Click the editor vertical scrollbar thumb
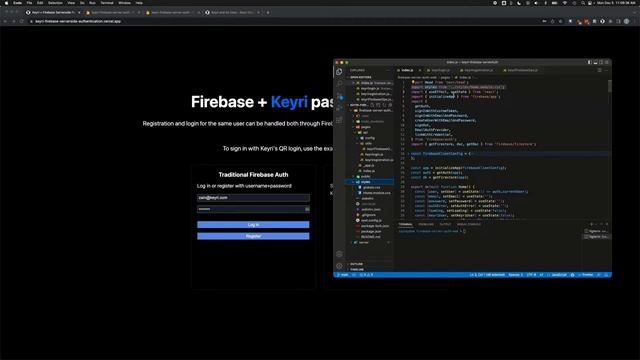 pos(610,86)
